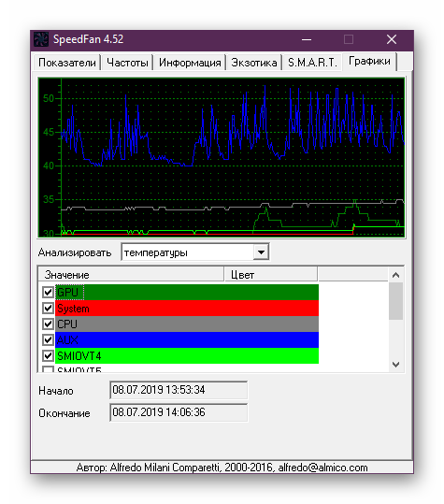This screenshot has height=504, width=444.
Task: Click the SpeedFan 4.52 title text
Action: pyautogui.click(x=88, y=39)
